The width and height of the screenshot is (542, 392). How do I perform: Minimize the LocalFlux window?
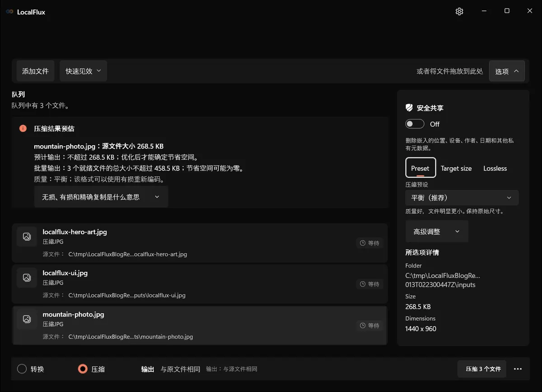[x=484, y=11]
